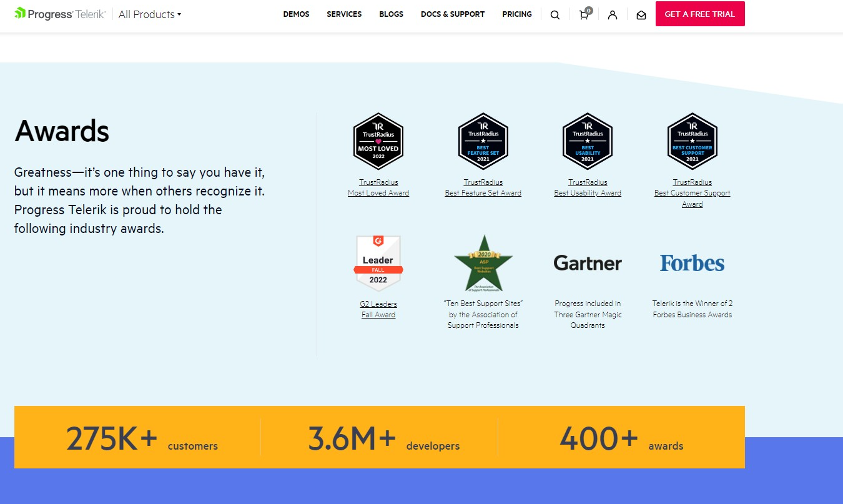Click the Awards heading
Viewport: 843px width, 504px height.
62,131
